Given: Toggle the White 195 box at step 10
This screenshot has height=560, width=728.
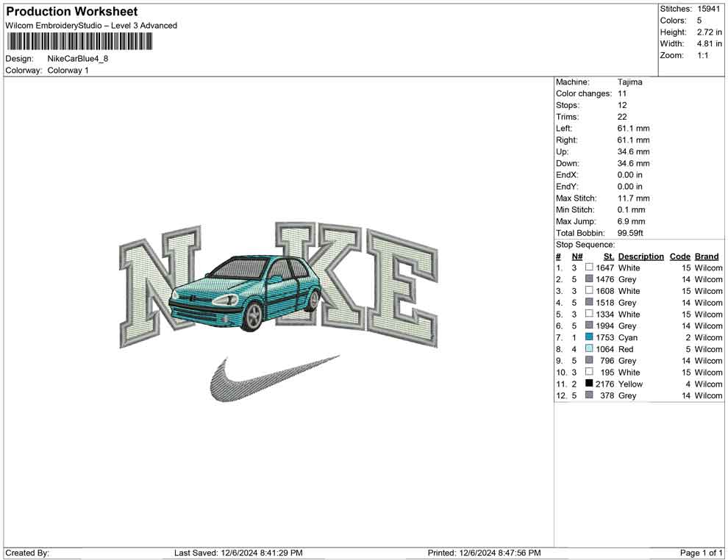Looking at the screenshot, I should coord(588,372).
